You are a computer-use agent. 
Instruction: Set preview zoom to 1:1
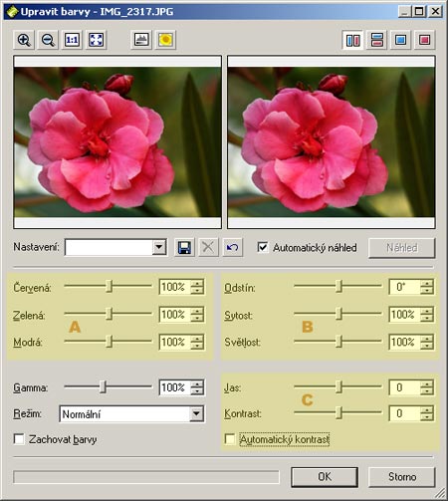tap(72, 40)
